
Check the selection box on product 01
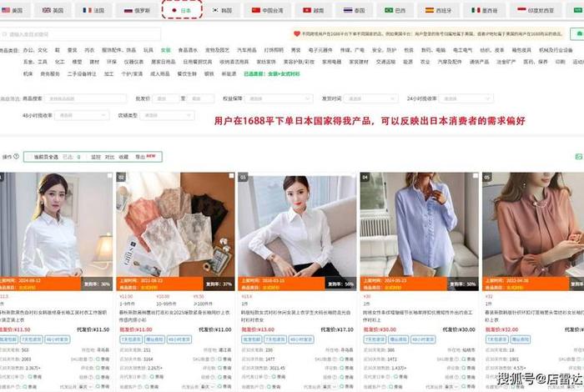(108, 177)
